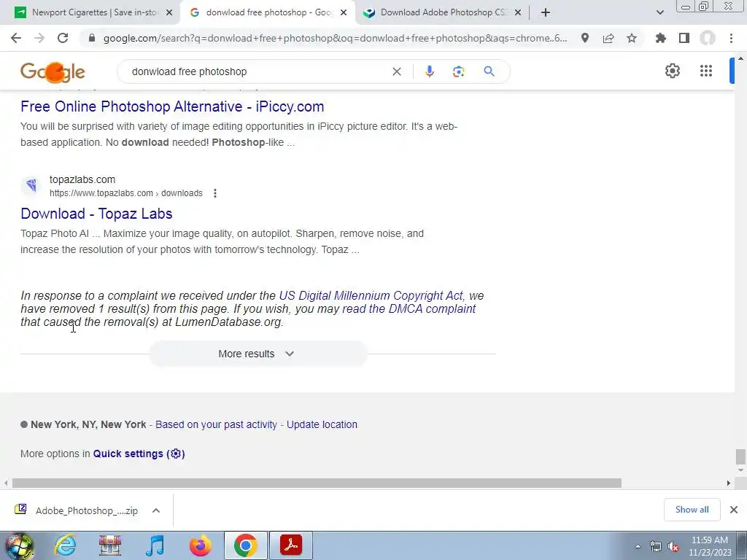
Task: Open the Chrome extensions puzzle icon
Action: tap(661, 38)
